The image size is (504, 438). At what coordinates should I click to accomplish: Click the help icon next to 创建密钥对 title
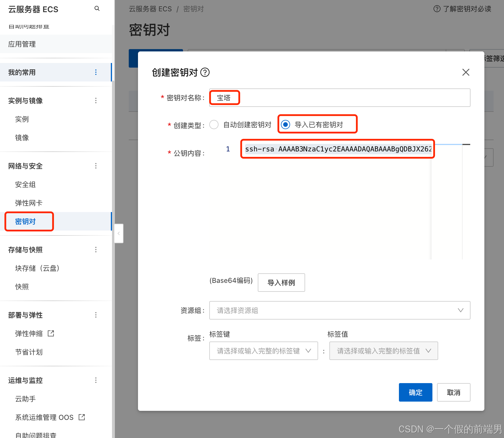tap(206, 73)
